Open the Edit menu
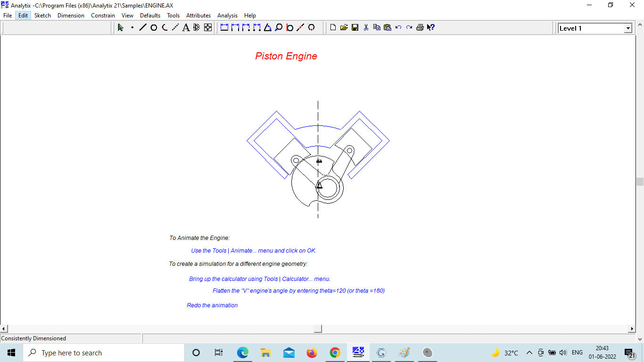 coord(23,16)
